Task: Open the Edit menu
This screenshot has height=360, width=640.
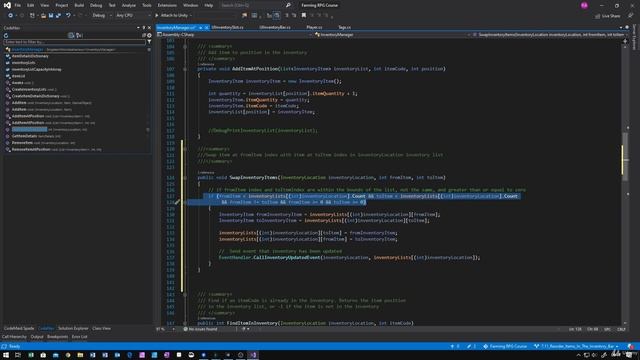Action: click(31, 5)
